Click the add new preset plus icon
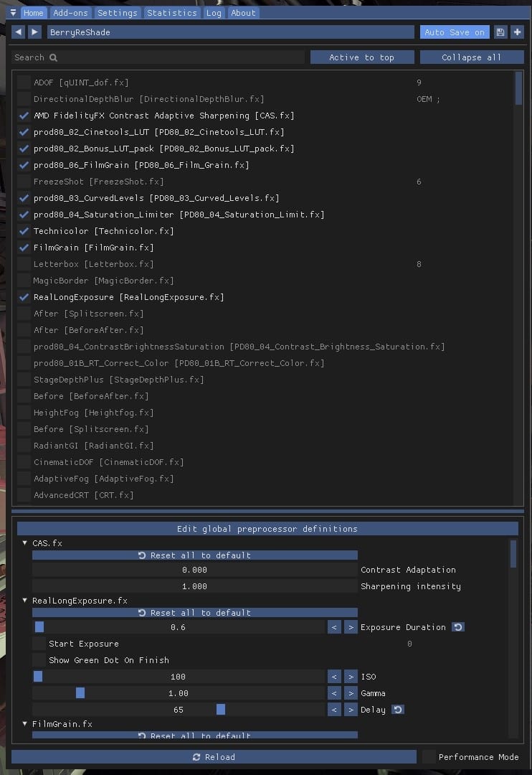This screenshot has width=532, height=775. [x=517, y=32]
